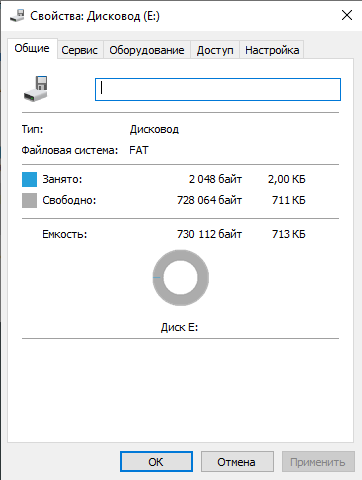Switch to the Доступ tab
The width and height of the screenshot is (362, 480).
click(x=215, y=50)
